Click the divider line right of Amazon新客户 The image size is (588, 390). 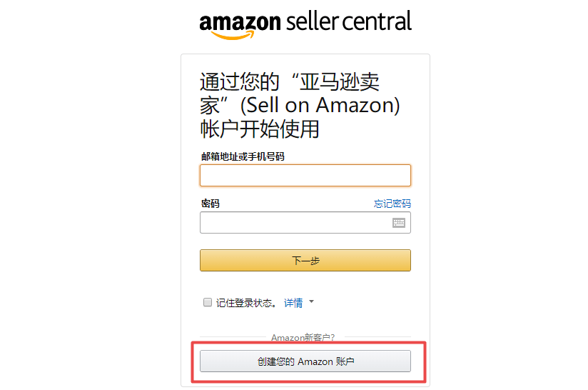[x=374, y=337]
